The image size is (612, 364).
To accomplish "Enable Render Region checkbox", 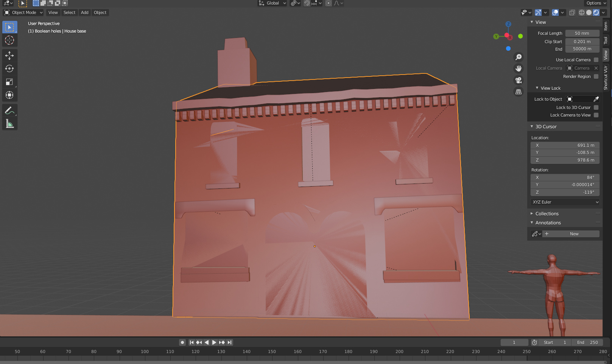I will click(x=596, y=76).
